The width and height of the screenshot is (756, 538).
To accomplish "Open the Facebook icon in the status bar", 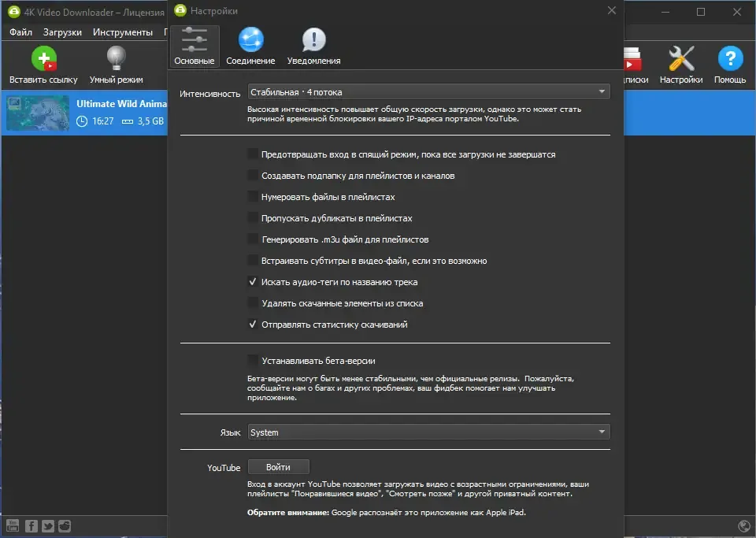I will [31, 526].
